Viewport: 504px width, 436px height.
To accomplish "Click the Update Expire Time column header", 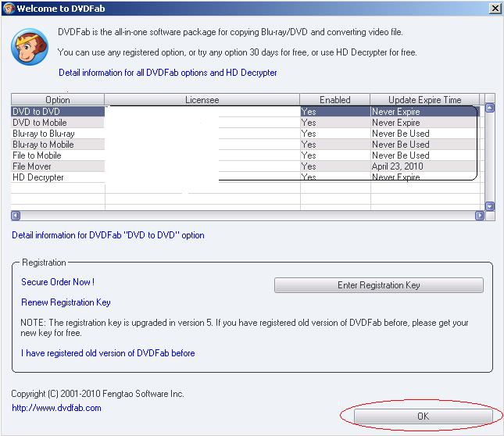I will click(424, 100).
